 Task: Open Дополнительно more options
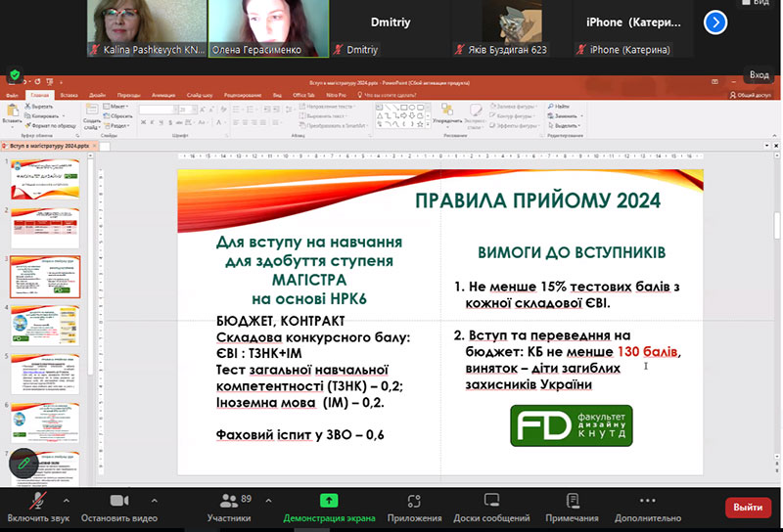point(648,501)
